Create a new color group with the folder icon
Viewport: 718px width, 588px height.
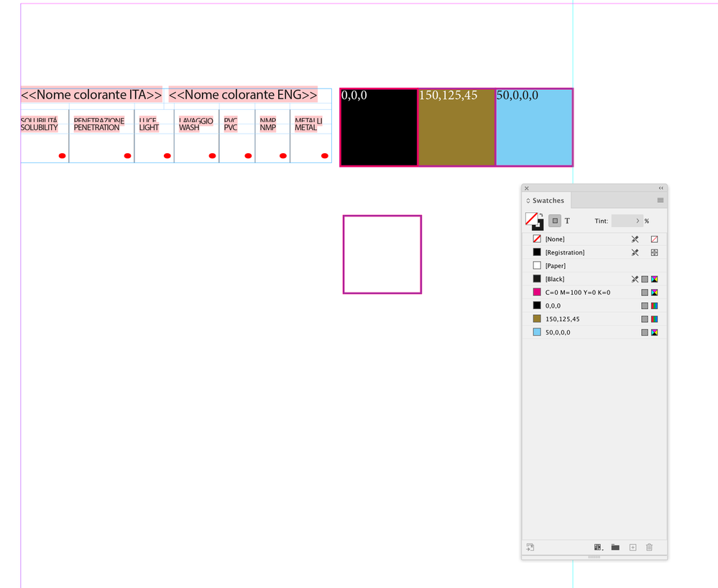615,547
